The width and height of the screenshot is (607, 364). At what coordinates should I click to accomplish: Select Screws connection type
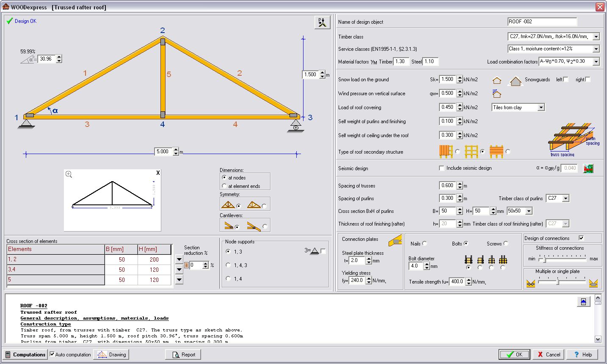506,243
